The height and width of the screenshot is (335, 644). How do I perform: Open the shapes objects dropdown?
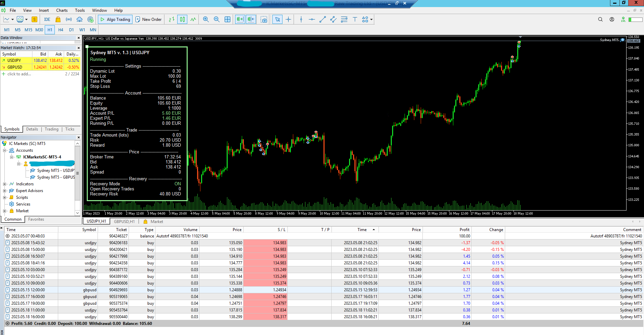pos(371,20)
